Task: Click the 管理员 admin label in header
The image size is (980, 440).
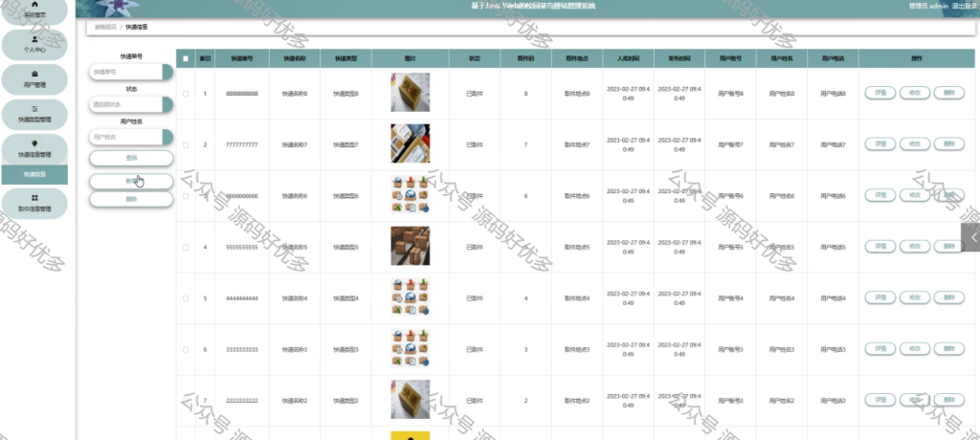Action: point(928,6)
